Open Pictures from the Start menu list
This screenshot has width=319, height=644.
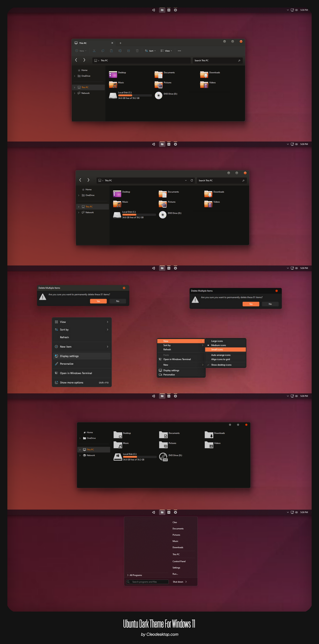tap(176, 535)
